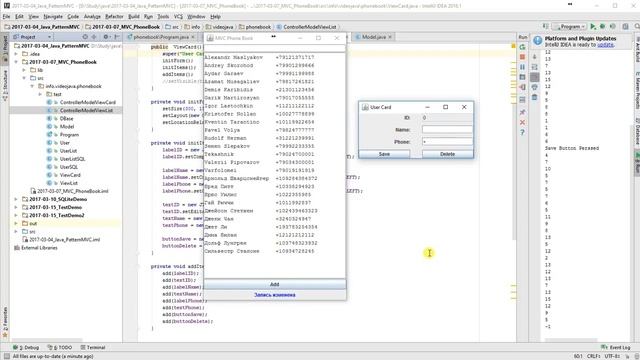Open the Navigate menu

click(53, 16)
